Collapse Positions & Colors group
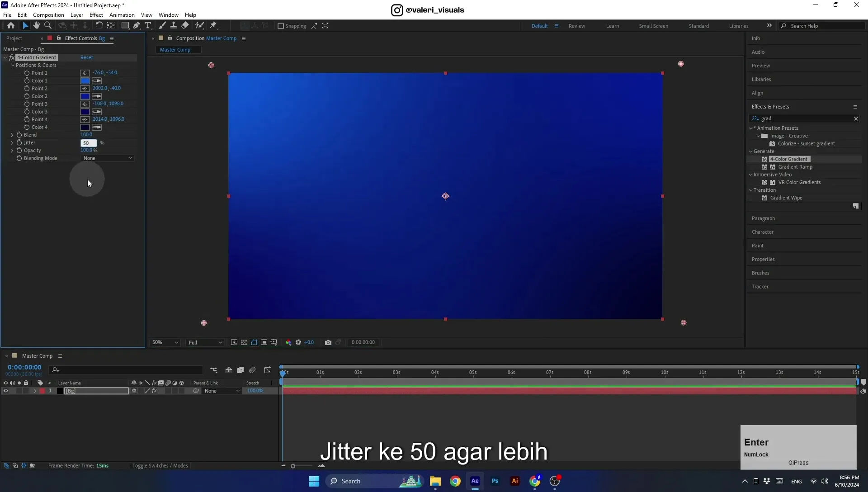 [x=13, y=66]
